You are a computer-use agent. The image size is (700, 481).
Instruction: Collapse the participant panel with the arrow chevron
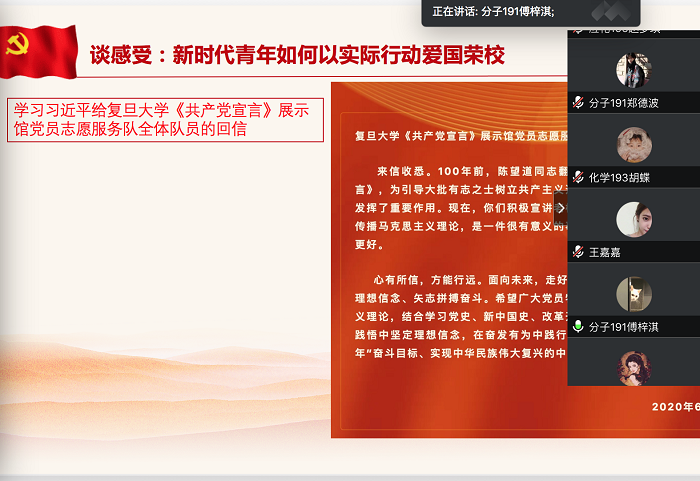pos(561,208)
